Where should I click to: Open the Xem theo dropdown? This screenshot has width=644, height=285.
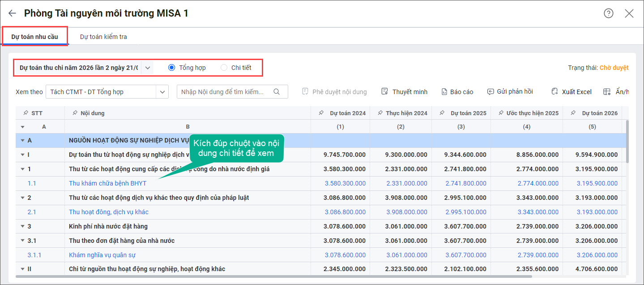(162, 92)
